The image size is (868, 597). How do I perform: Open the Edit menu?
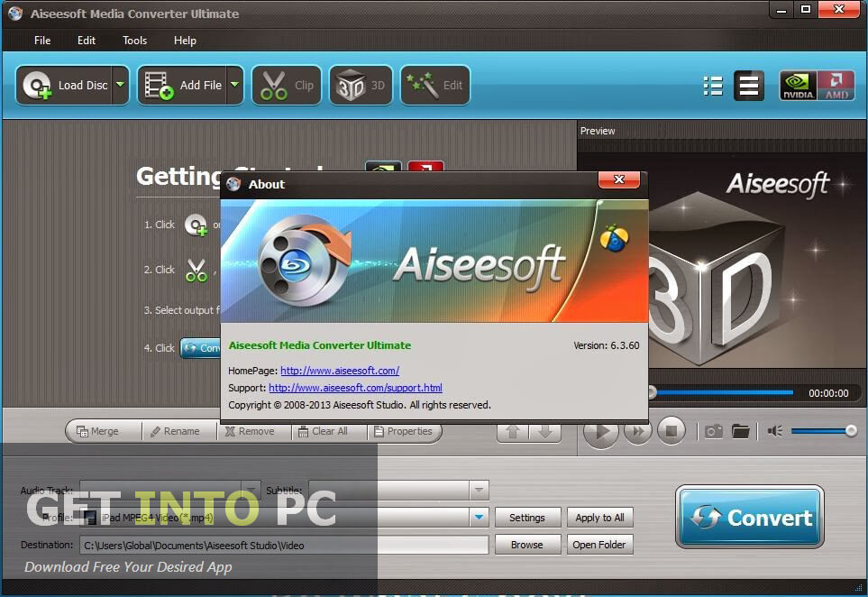(87, 41)
